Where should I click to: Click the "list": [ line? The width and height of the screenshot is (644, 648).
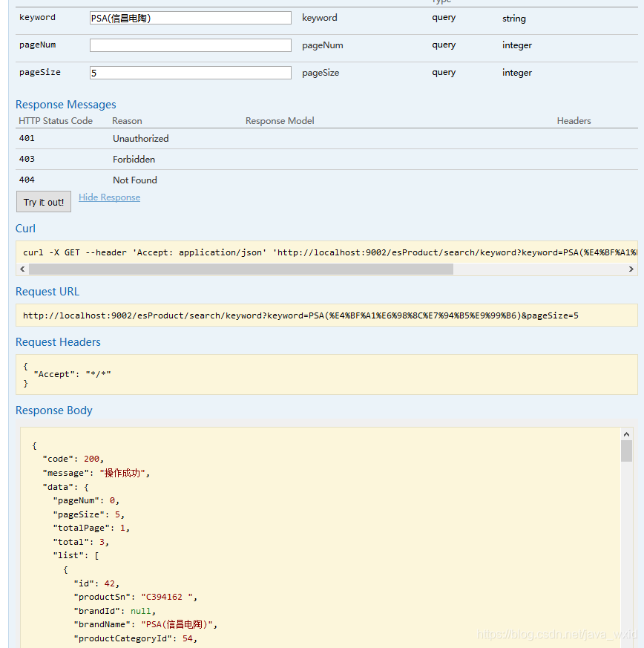point(76,556)
